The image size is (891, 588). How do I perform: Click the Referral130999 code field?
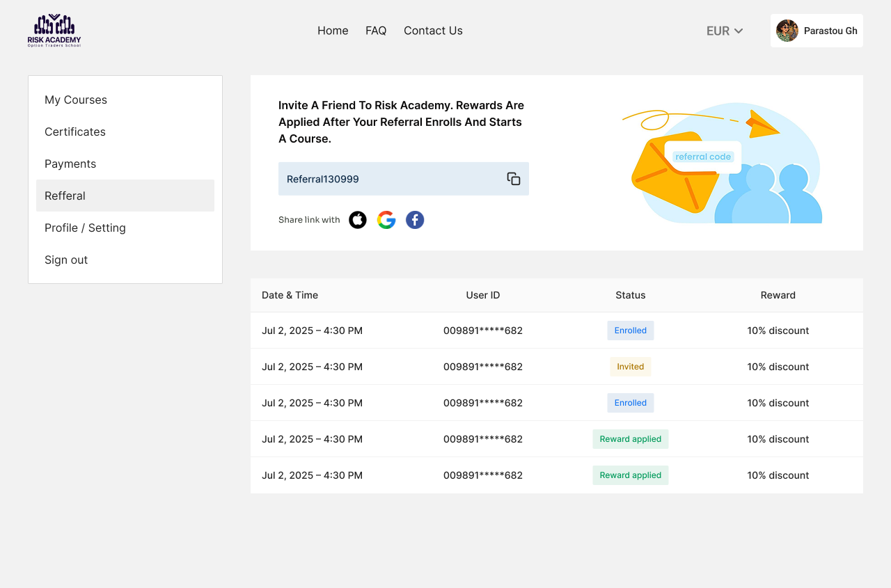tap(390, 179)
